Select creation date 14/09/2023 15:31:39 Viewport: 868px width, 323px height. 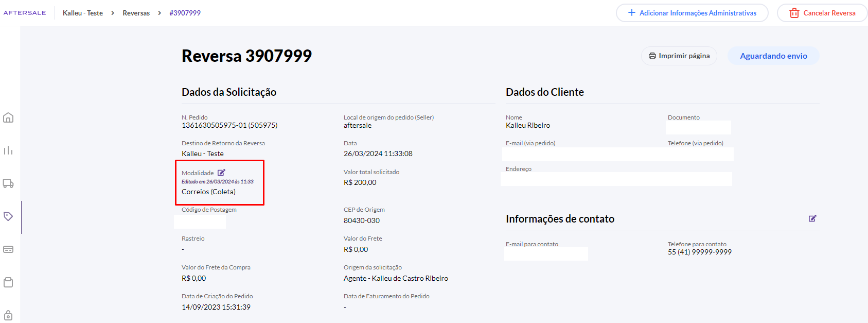click(216, 307)
